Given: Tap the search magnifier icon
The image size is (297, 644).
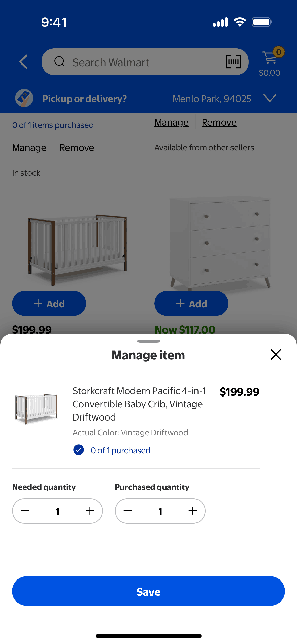Looking at the screenshot, I should pos(59,61).
